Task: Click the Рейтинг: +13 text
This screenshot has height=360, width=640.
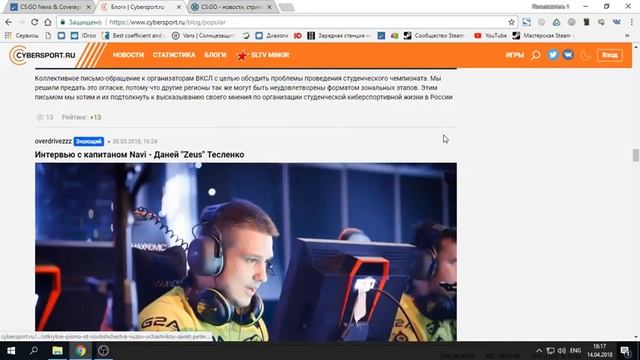Action: point(81,117)
